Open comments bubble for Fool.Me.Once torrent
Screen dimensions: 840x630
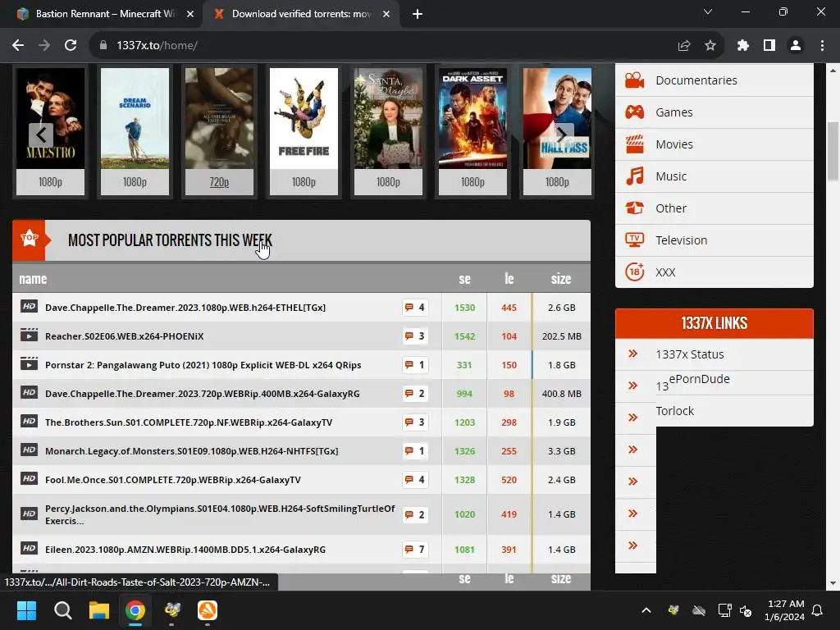click(415, 479)
